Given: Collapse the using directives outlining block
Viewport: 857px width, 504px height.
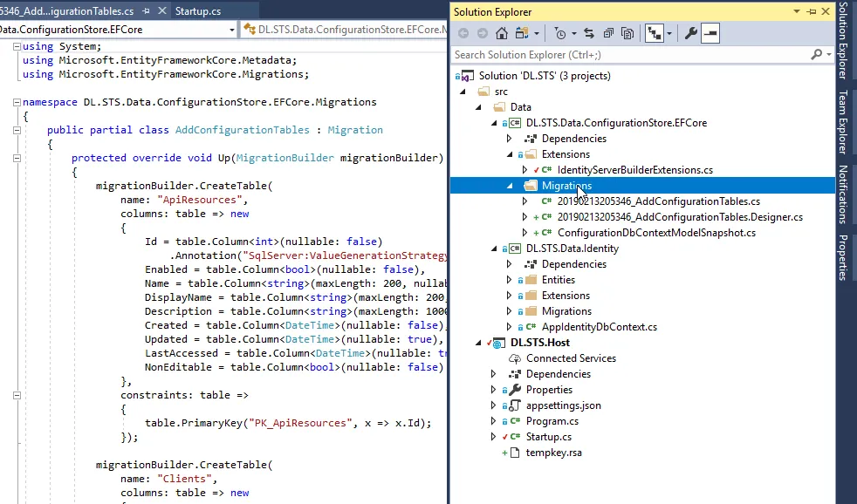Looking at the screenshot, I should [x=17, y=46].
